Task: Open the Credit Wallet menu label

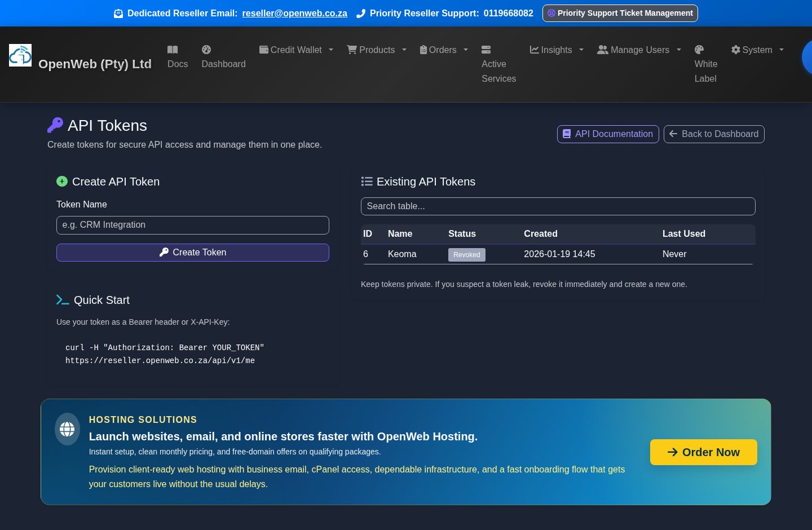Action: pyautogui.click(x=296, y=50)
